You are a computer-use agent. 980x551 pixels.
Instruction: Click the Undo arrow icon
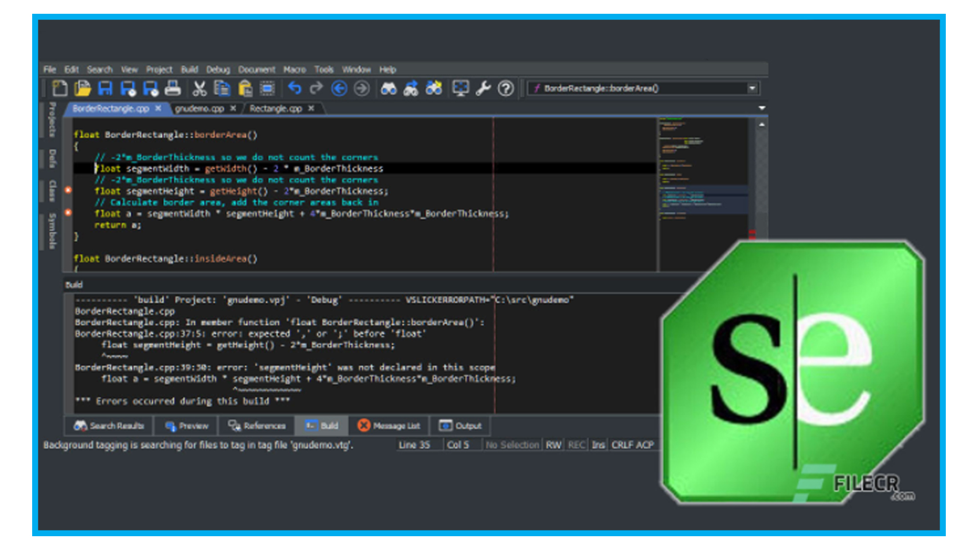[x=295, y=89]
